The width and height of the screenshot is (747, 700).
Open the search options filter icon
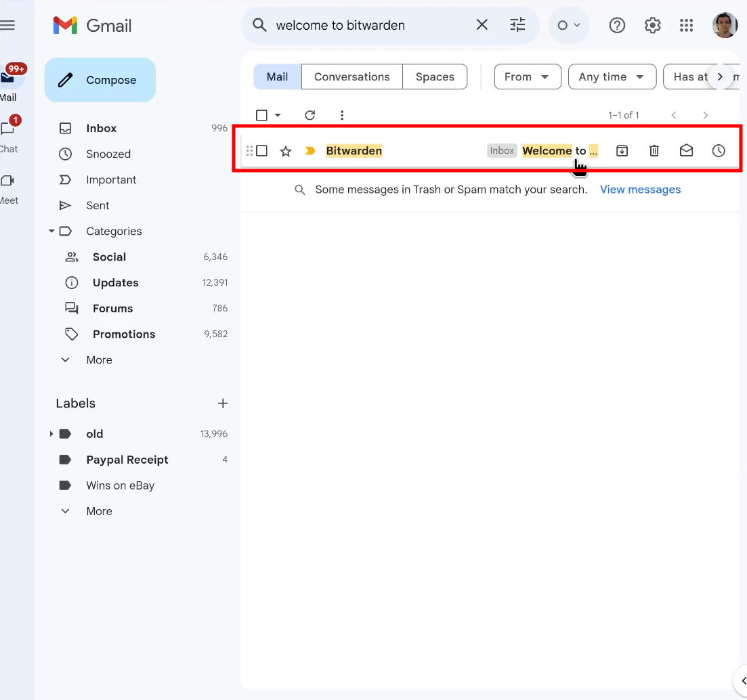point(517,25)
